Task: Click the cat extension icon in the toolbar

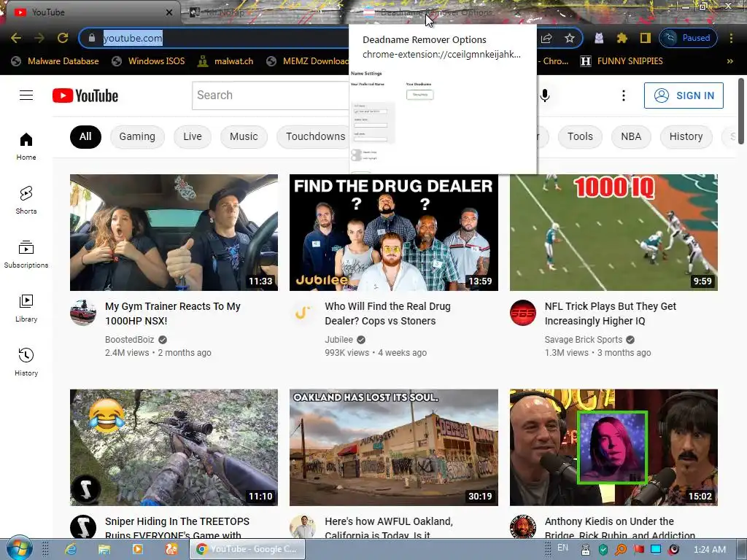Action: click(x=599, y=38)
